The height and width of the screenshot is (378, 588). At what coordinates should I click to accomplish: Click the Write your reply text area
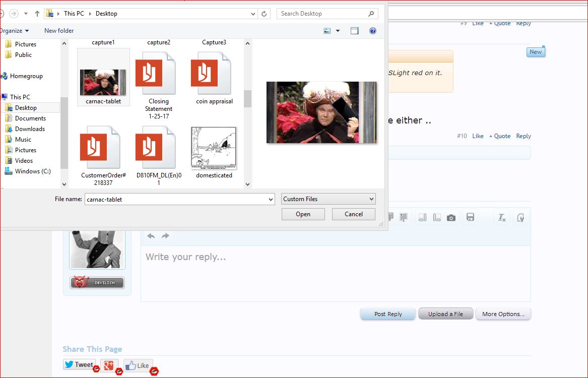tap(336, 273)
